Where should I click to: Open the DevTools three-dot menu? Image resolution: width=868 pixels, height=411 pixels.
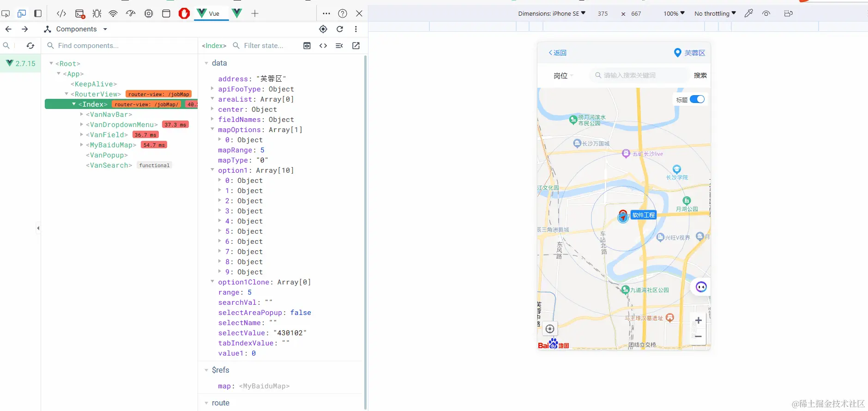[326, 13]
